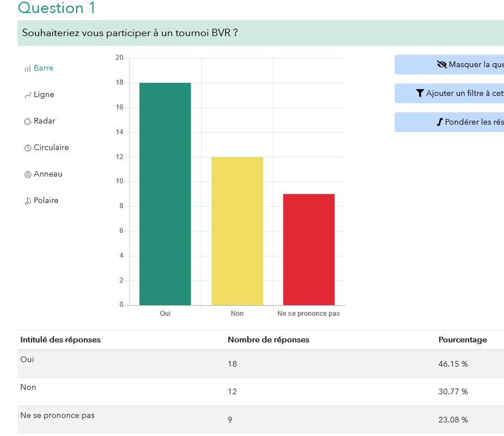Click the polar chart icon beside Polaire
504x436 pixels.
(28, 201)
